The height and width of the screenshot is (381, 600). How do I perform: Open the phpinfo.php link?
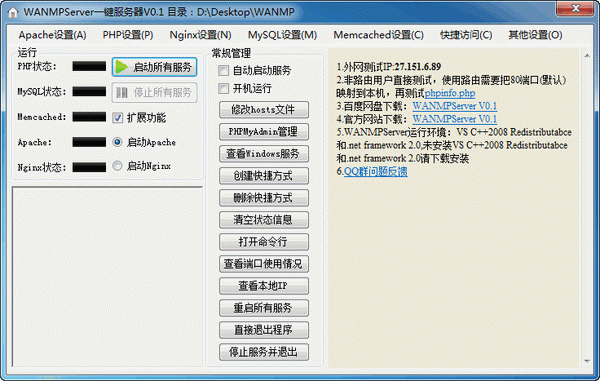tap(450, 93)
